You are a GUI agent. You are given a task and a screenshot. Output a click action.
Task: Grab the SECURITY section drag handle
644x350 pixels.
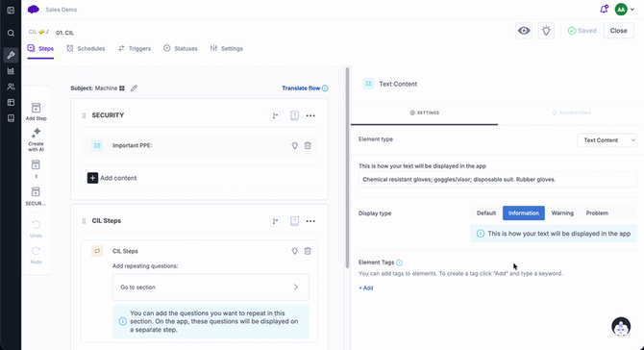(84, 115)
